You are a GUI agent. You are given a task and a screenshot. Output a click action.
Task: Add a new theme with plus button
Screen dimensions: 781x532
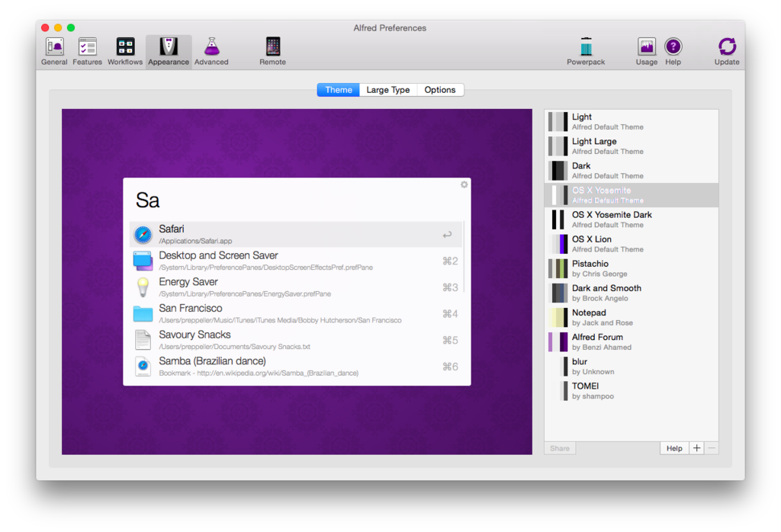point(696,448)
